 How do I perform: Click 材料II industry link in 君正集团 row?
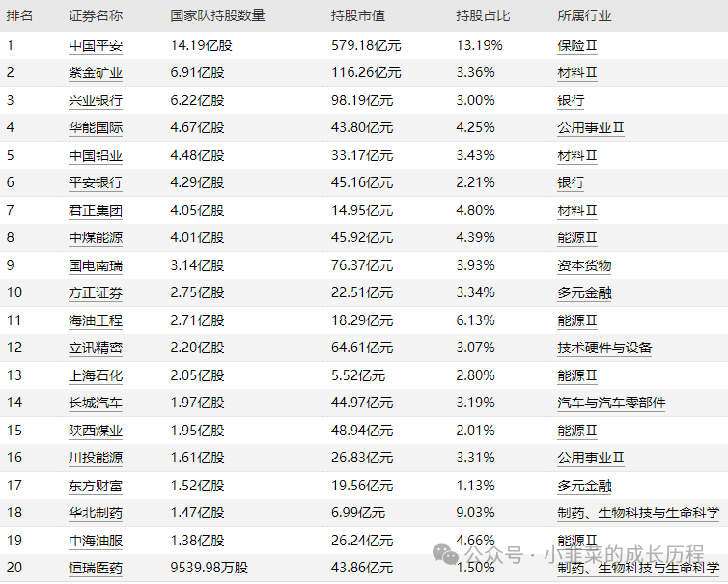click(x=577, y=210)
